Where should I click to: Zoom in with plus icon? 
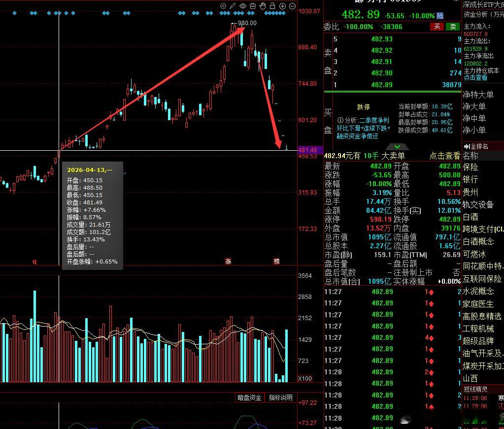tap(282, 6)
